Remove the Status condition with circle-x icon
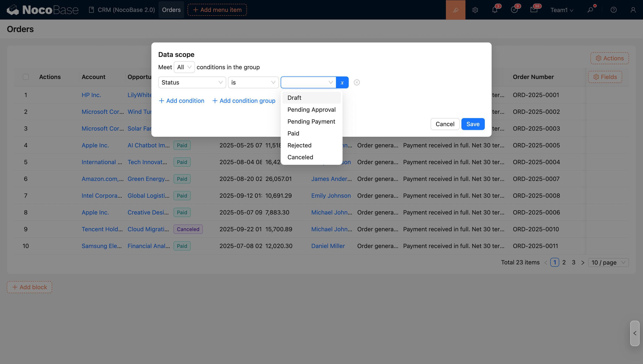 click(357, 82)
